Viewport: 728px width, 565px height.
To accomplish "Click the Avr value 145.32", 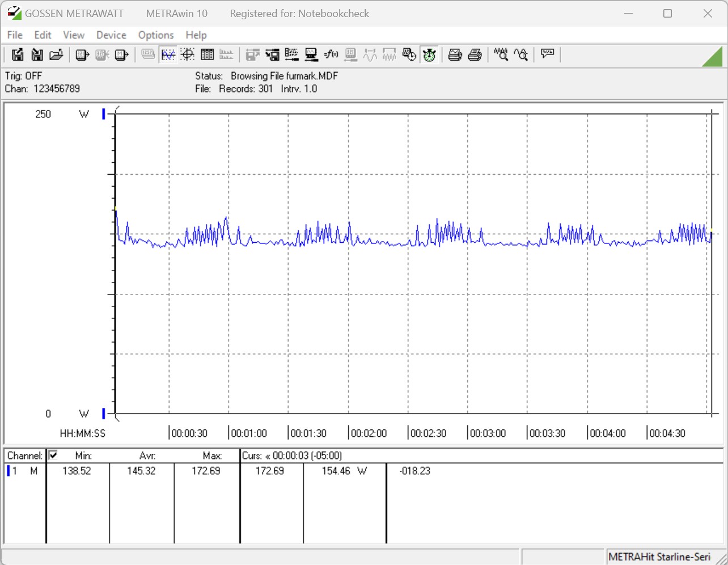I will coord(141,471).
